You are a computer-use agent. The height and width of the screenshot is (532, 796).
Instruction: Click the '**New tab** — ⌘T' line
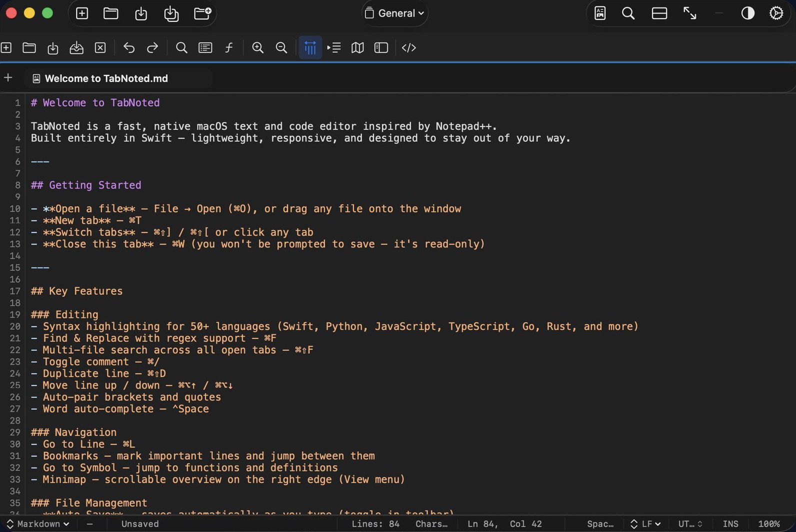[86, 220]
